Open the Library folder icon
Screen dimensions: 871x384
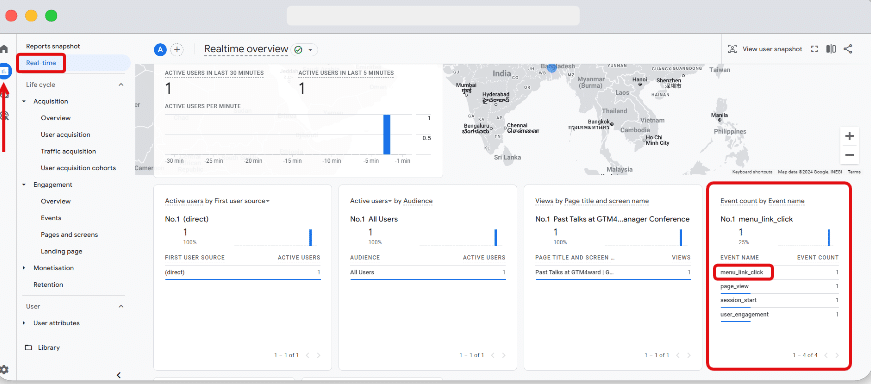[29, 348]
